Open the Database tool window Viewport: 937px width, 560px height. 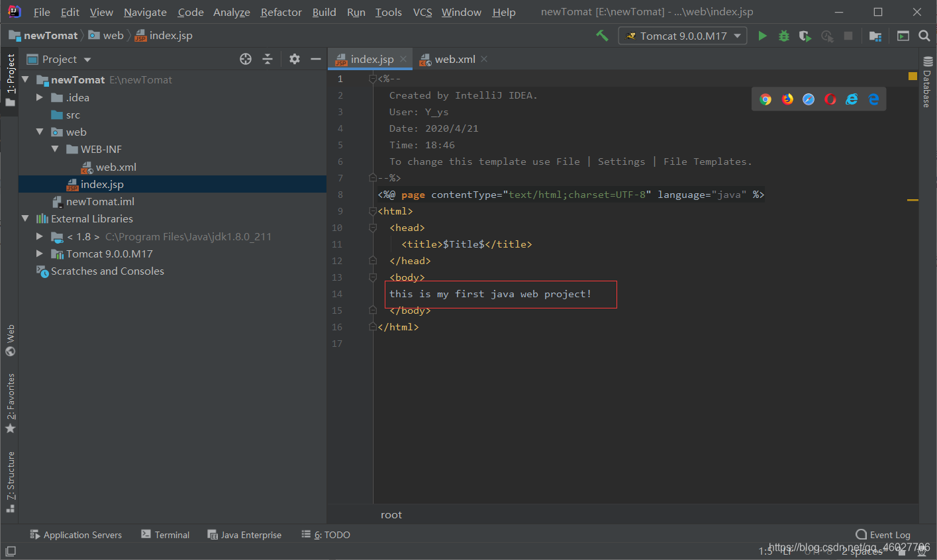tap(927, 82)
